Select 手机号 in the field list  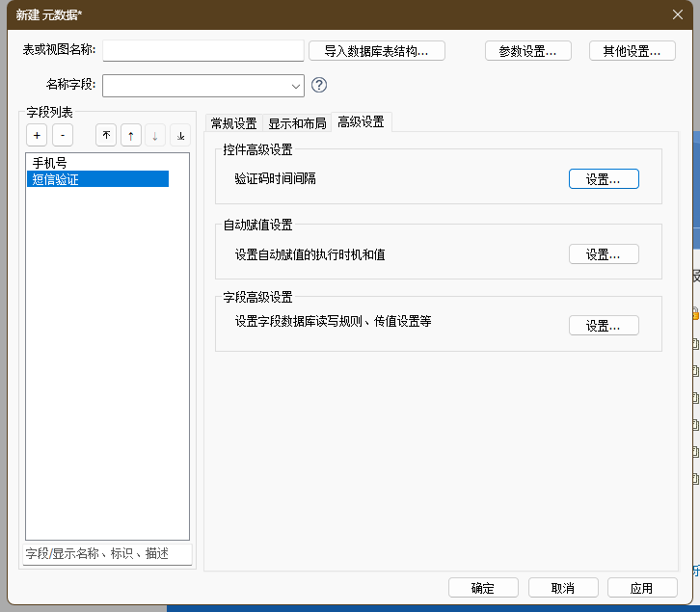[50, 163]
